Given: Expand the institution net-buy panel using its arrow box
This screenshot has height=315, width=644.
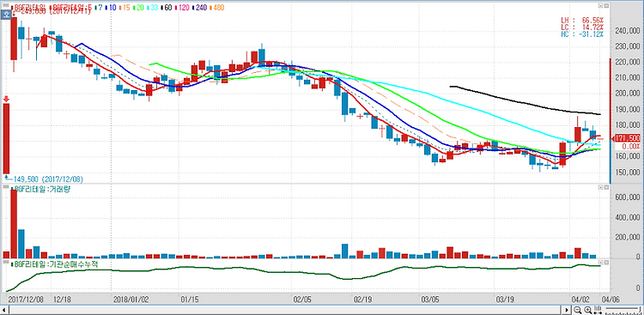Looking at the screenshot, I should coord(600,262).
